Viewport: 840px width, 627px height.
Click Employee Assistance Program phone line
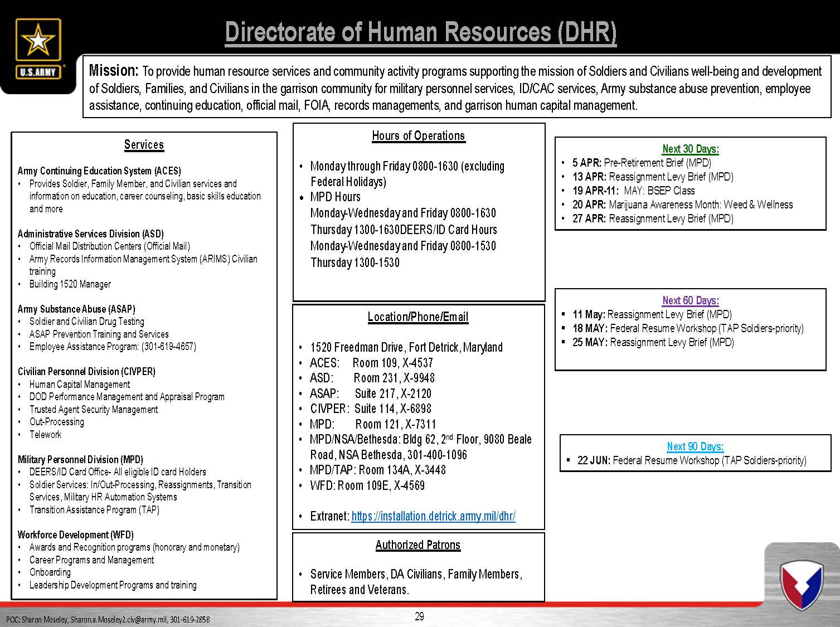coord(113,347)
